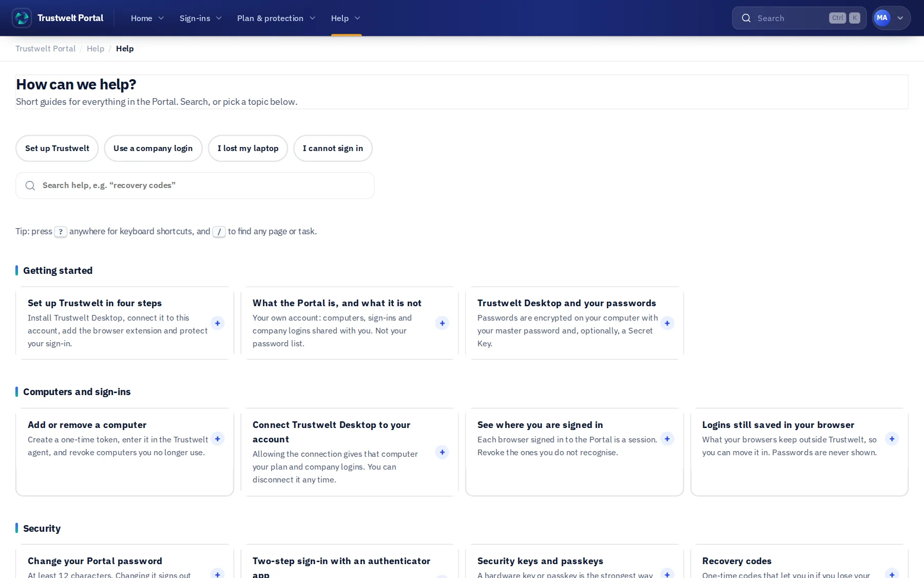Expand 'Set up Trustwelt in four steps' plus icon

(218, 323)
